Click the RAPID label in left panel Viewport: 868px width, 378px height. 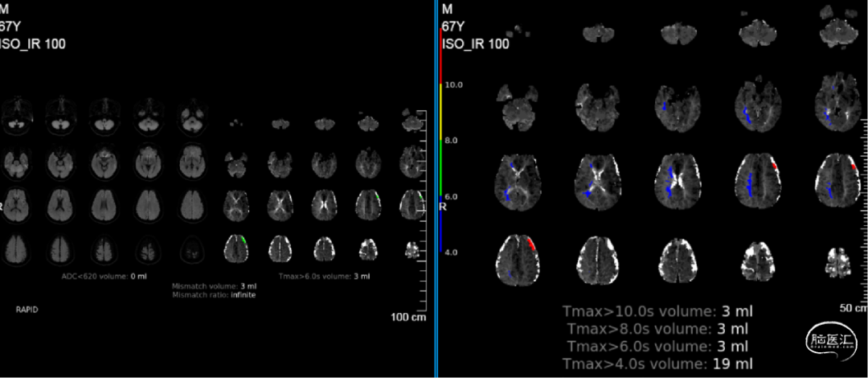(x=27, y=309)
